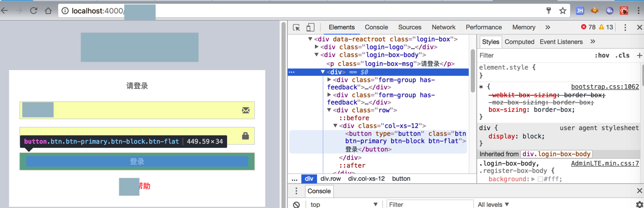644x208 pixels.
Task: Click the div.col-xs-12 breadcrumb
Action: coord(366,179)
